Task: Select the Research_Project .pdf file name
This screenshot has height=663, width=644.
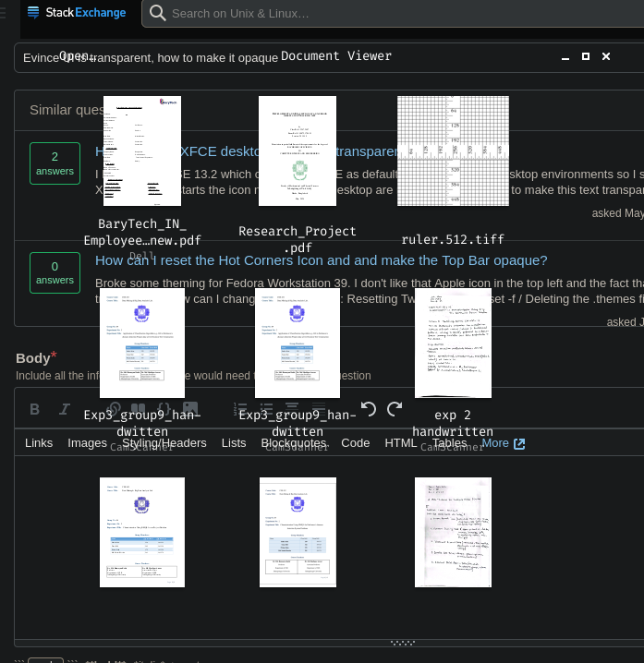Action: [298, 239]
